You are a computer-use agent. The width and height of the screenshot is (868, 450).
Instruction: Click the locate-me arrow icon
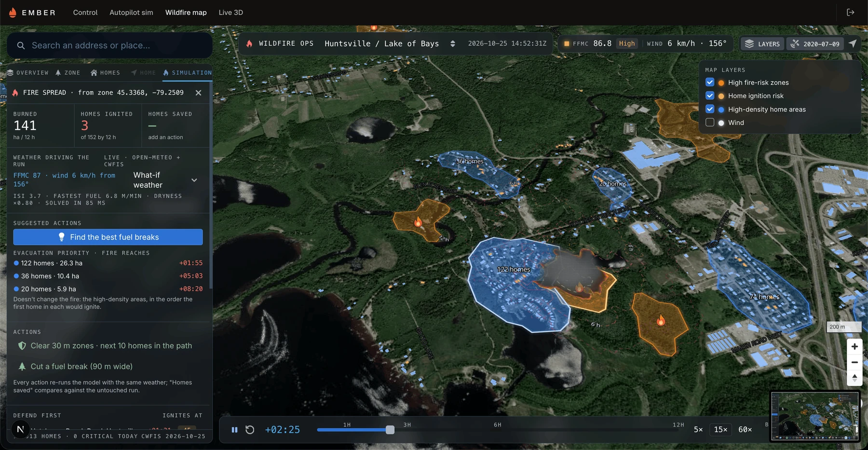[x=853, y=43]
